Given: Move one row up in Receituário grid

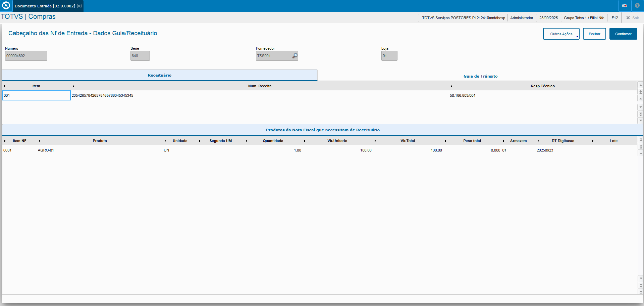Looking at the screenshot, I should tap(641, 98).
